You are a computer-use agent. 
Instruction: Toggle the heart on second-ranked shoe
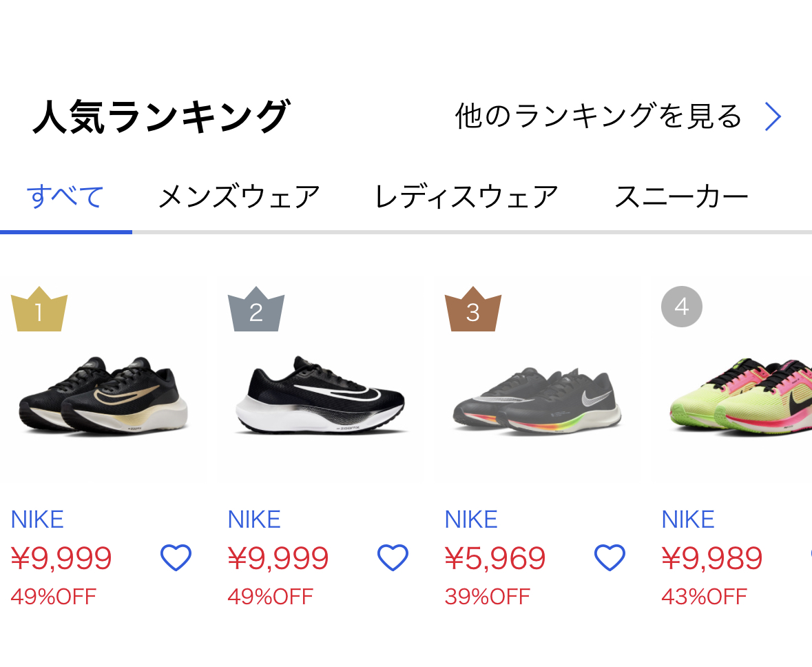[393, 557]
